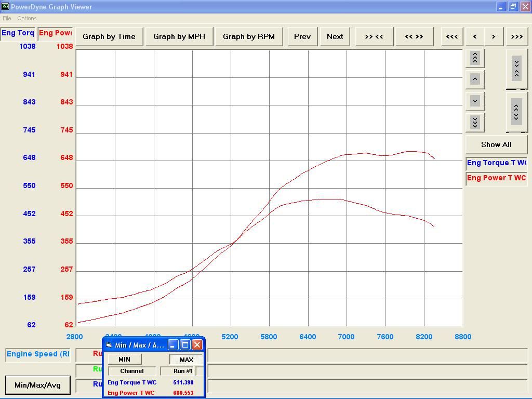The image size is (532, 399).
Task: Select the Engine Speed axis label field
Action: tap(37, 354)
